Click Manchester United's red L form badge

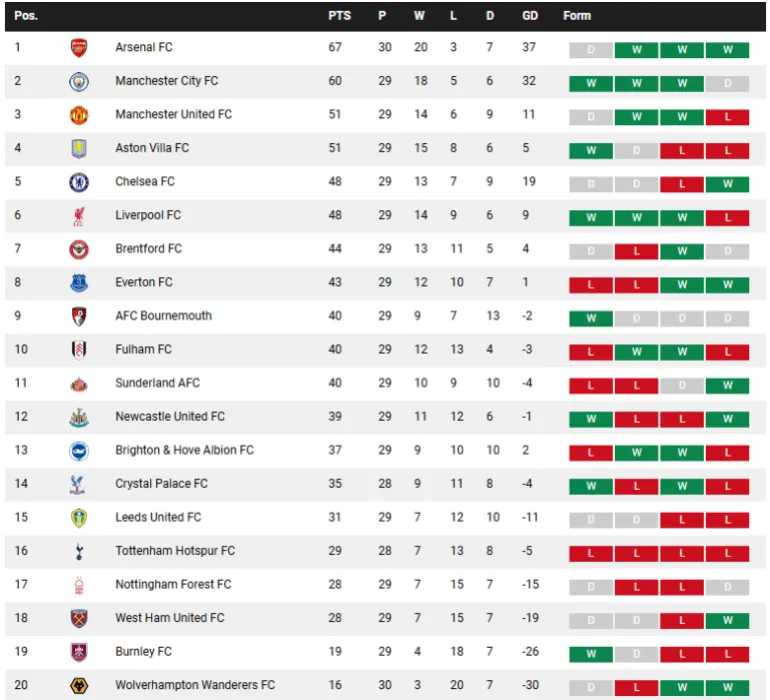[727, 117]
